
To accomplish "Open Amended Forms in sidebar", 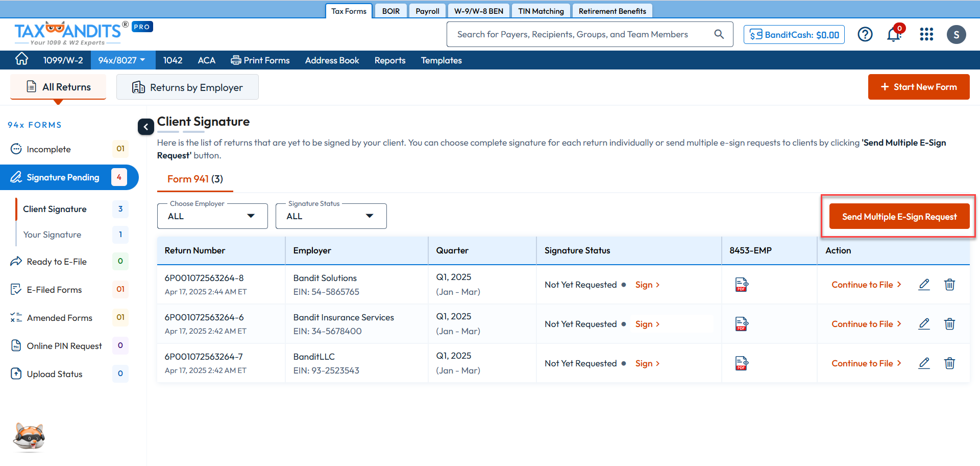I will pos(69,318).
